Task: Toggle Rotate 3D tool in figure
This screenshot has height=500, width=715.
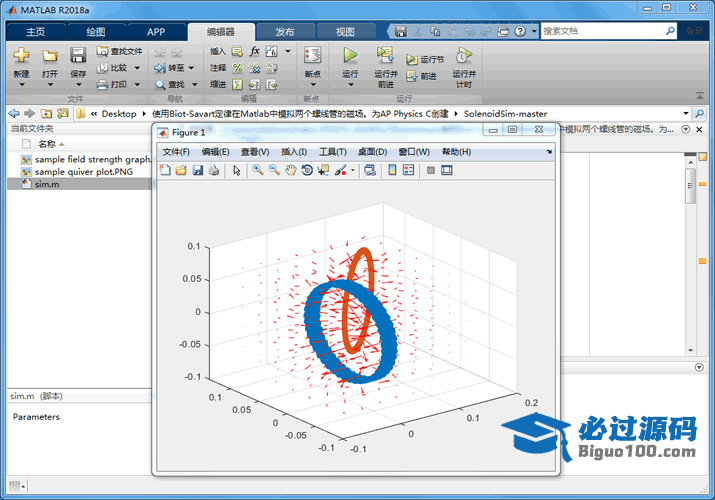Action: tap(307, 170)
